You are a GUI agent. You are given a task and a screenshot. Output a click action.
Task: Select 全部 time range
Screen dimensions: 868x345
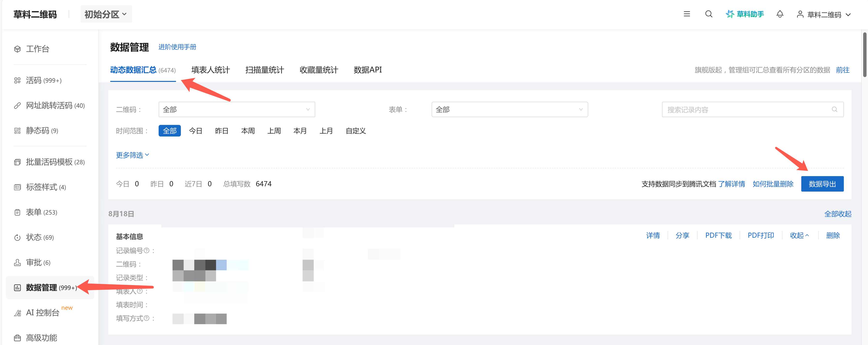point(169,131)
